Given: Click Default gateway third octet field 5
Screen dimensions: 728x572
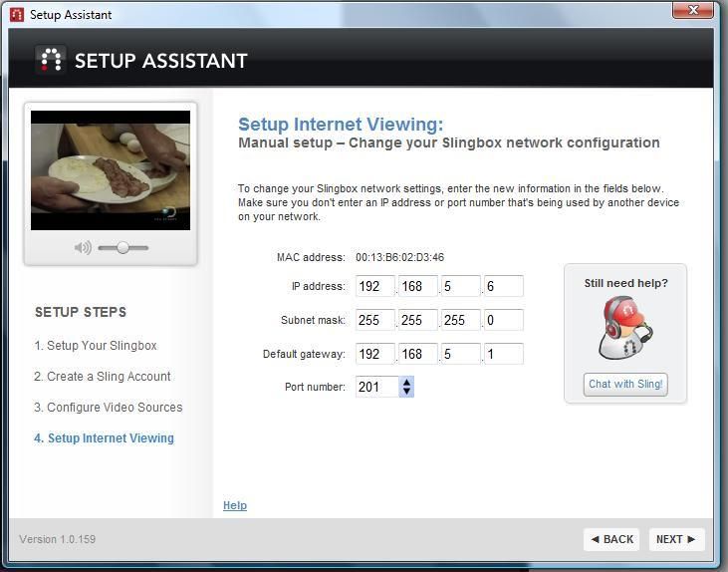Looking at the screenshot, I should (x=460, y=354).
